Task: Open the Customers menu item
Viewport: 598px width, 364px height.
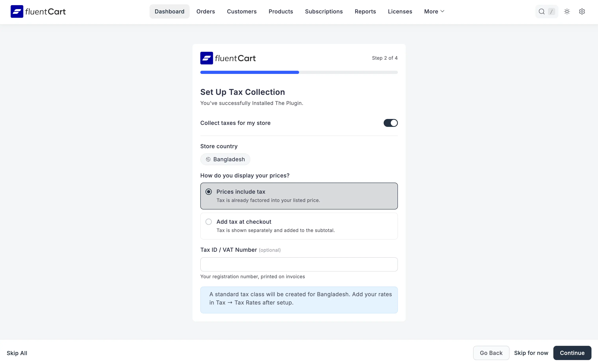Action: tap(242, 11)
